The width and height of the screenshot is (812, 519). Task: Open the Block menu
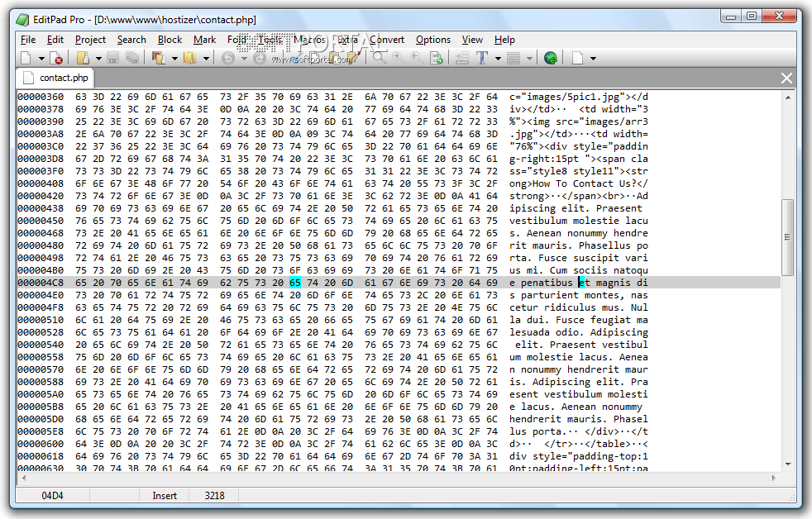point(170,40)
